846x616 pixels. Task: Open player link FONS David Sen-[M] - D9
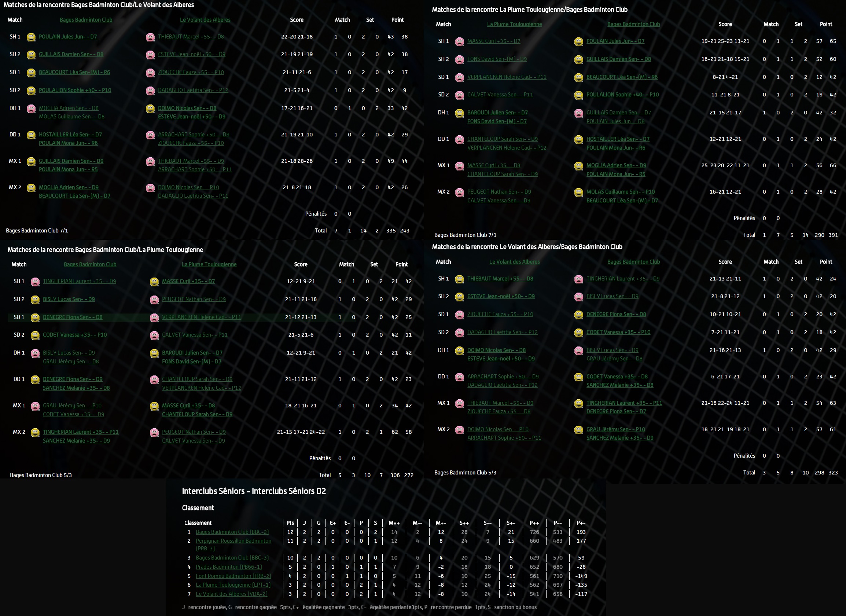[497, 59]
